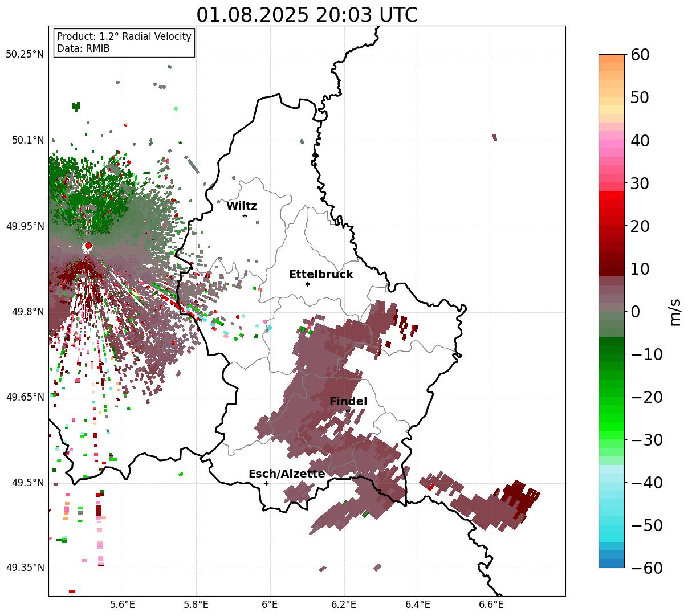The image size is (688, 616).
Task: Click the 5.6°E longitude tick label
Action: (x=123, y=605)
